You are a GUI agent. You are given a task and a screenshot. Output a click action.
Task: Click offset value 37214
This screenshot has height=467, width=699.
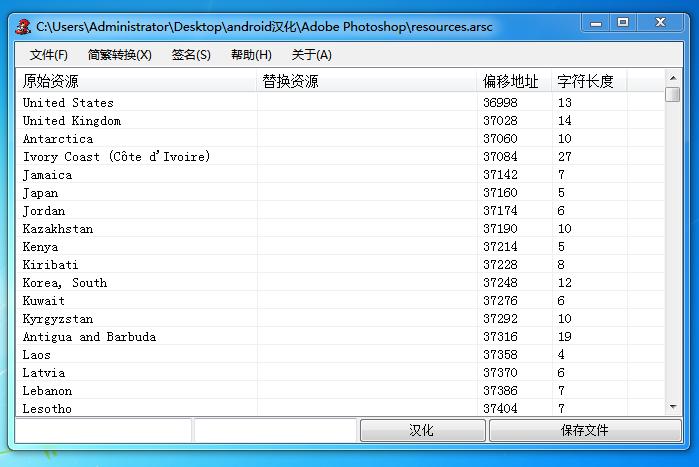[x=500, y=246]
